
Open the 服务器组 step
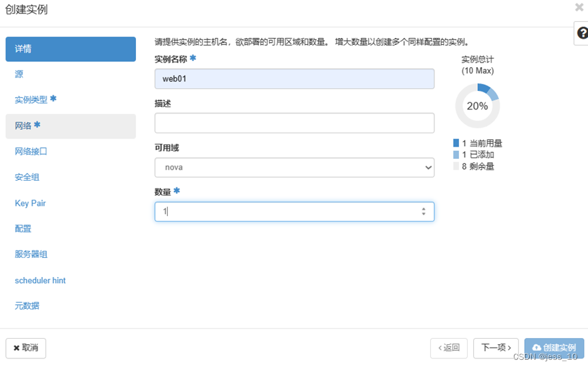(x=31, y=255)
